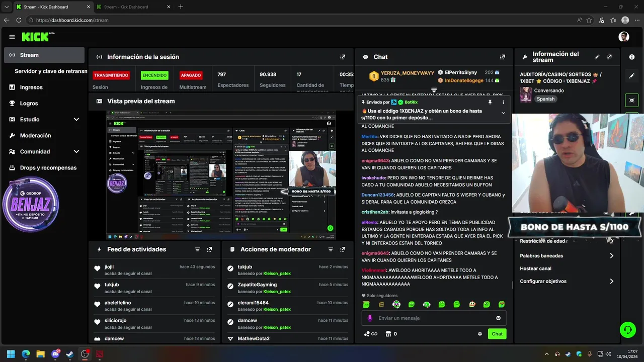Click the TRANSMITIENDO status badge

[111, 75]
